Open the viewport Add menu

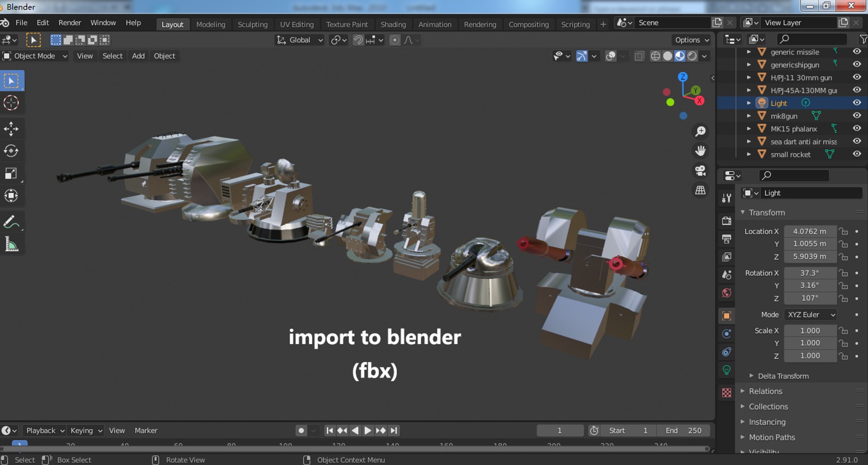[138, 56]
